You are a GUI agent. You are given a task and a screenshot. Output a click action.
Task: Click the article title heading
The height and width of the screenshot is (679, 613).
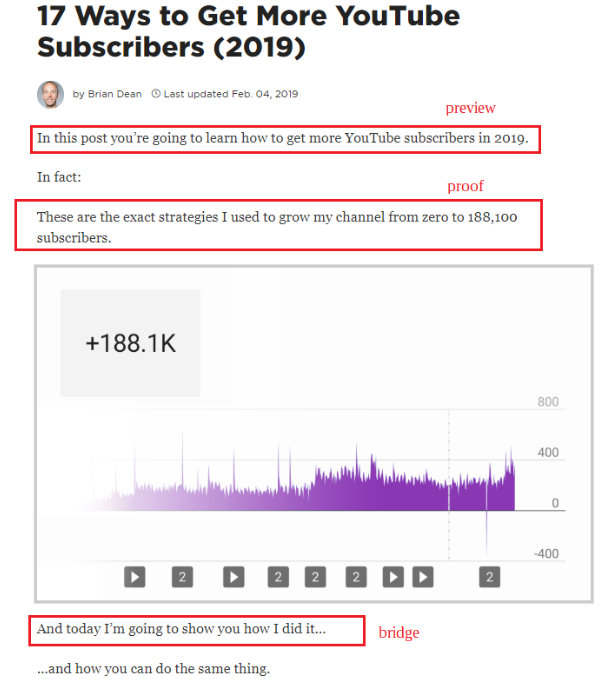(248, 31)
